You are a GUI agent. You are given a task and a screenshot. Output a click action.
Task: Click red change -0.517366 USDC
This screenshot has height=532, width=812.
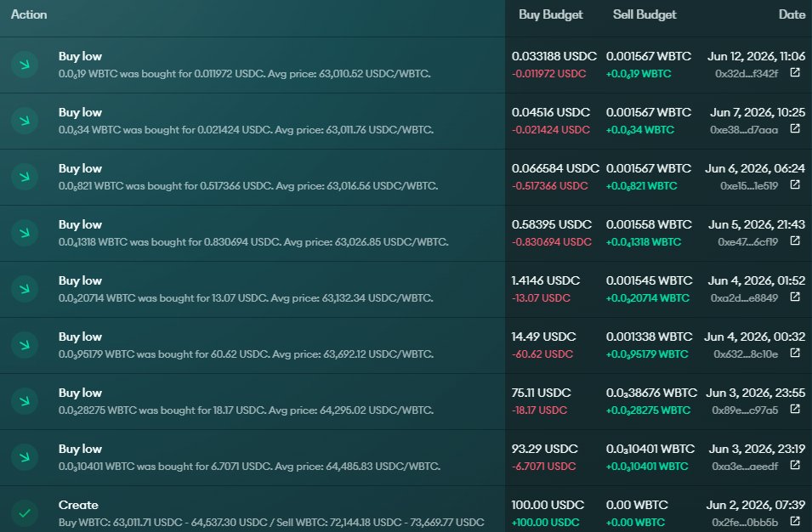(550, 186)
